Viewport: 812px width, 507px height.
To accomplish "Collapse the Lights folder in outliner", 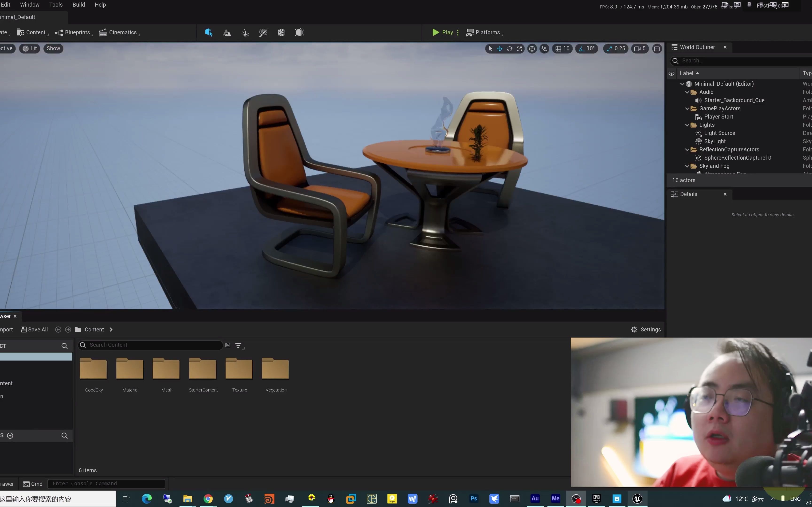I will pos(687,125).
